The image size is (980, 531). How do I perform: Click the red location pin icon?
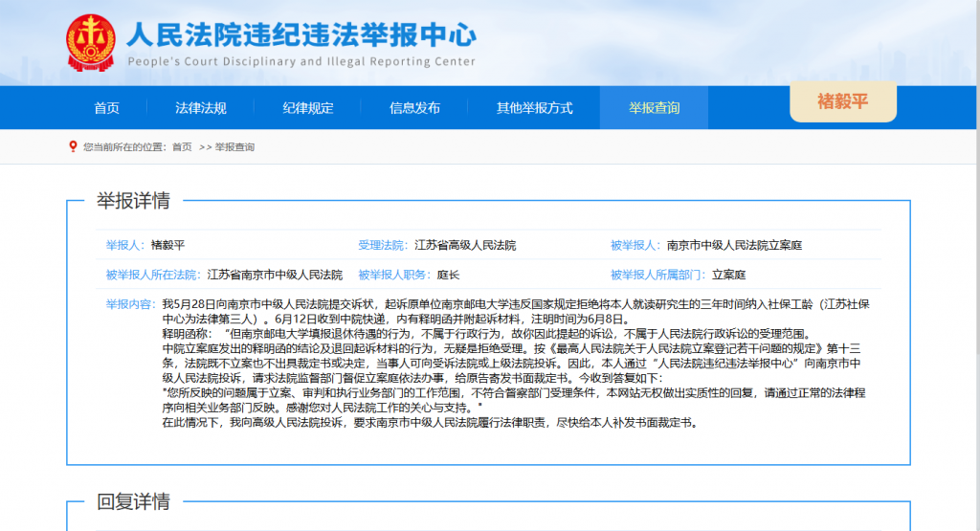click(73, 146)
